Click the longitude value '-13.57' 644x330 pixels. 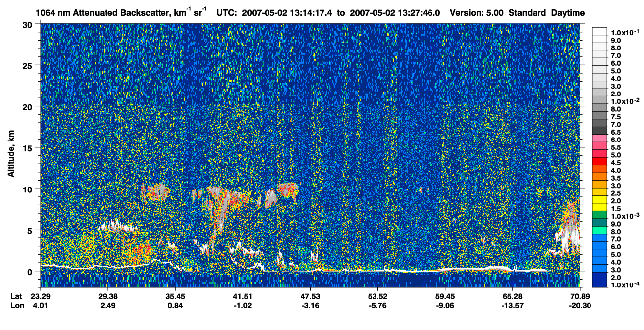tap(512, 305)
